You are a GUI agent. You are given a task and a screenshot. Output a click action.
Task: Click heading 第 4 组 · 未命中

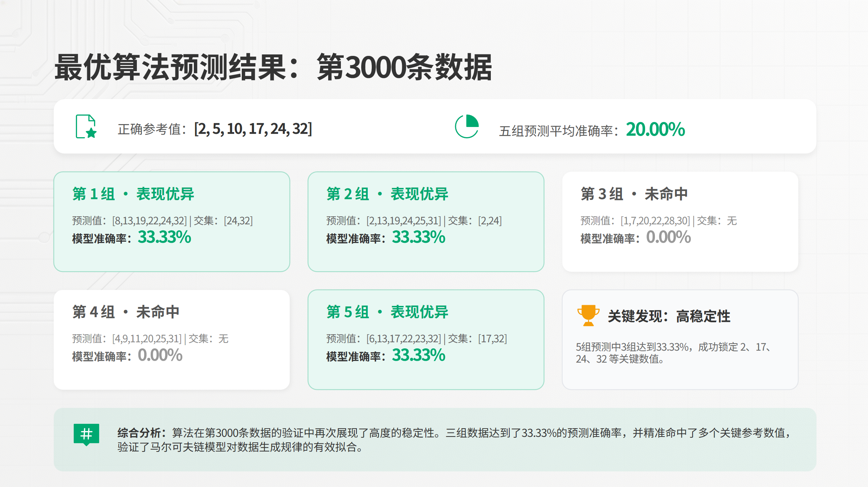coord(126,312)
